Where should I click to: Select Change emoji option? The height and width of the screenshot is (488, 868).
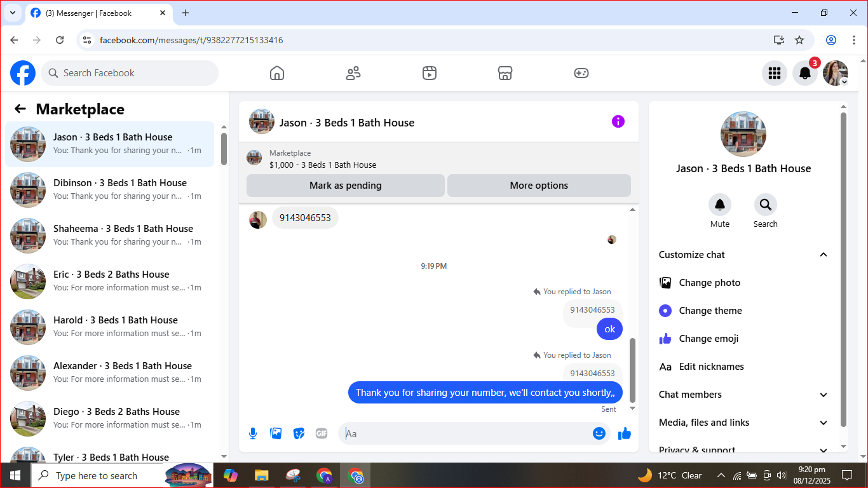[743, 339]
